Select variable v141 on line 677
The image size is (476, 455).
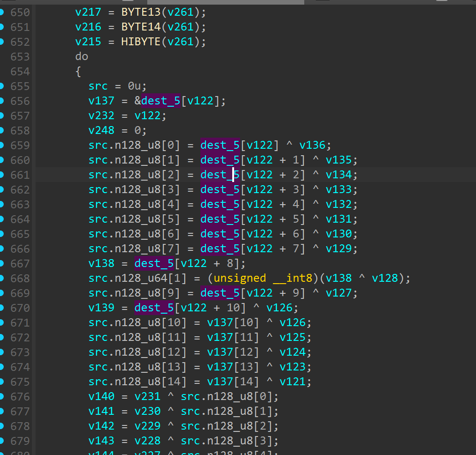[102, 411]
